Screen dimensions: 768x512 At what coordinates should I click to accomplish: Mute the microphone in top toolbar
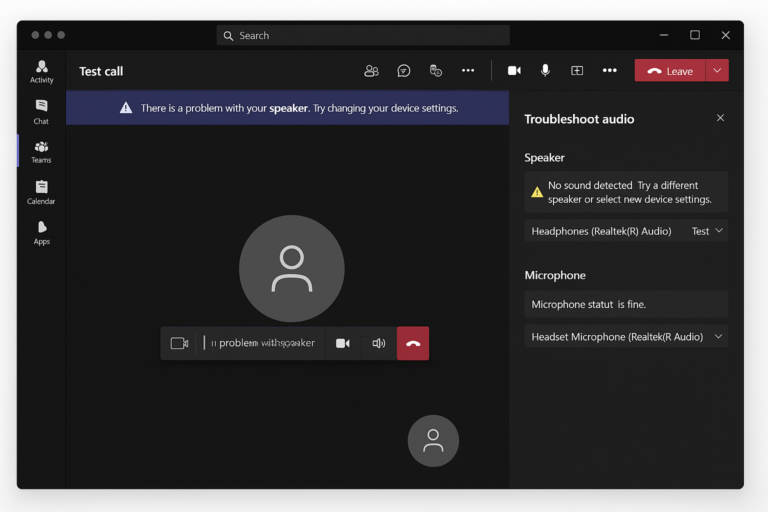point(545,71)
